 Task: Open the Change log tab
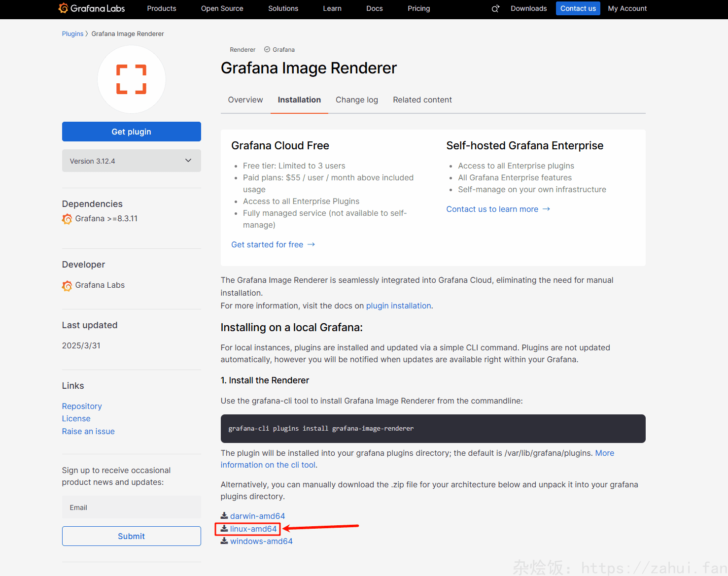(x=356, y=100)
